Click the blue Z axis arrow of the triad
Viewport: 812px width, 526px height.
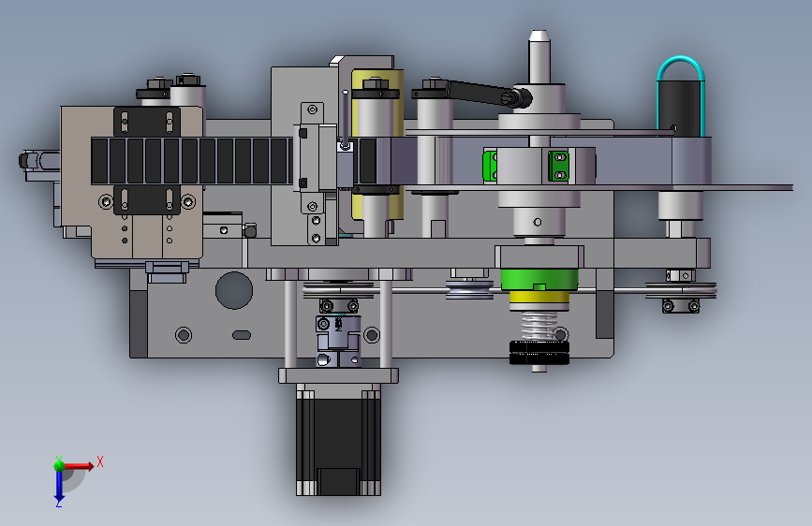click(58, 486)
